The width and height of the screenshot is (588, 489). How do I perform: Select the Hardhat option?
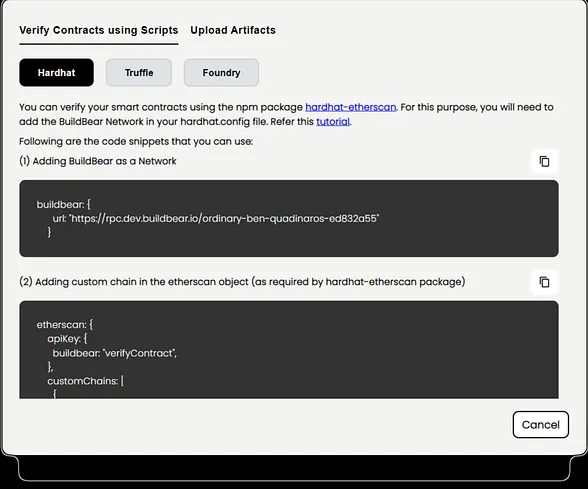tap(57, 72)
